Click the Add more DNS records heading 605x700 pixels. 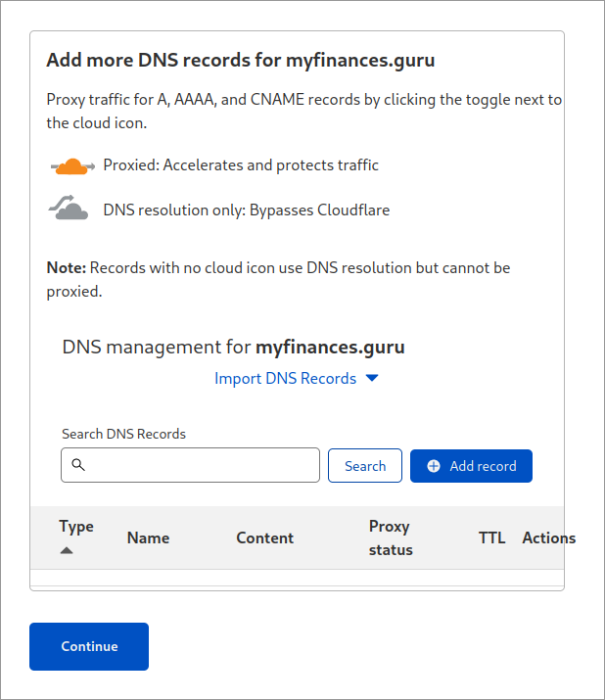tap(241, 61)
